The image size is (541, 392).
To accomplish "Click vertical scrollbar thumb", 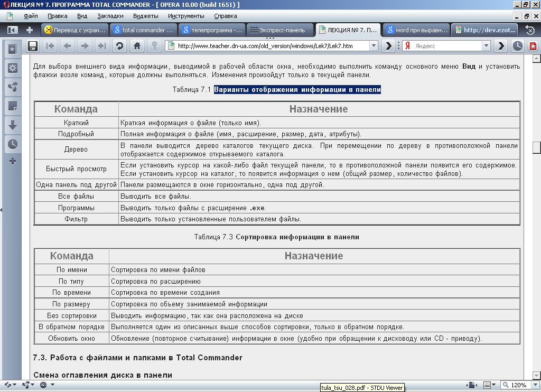I will click(537, 147).
